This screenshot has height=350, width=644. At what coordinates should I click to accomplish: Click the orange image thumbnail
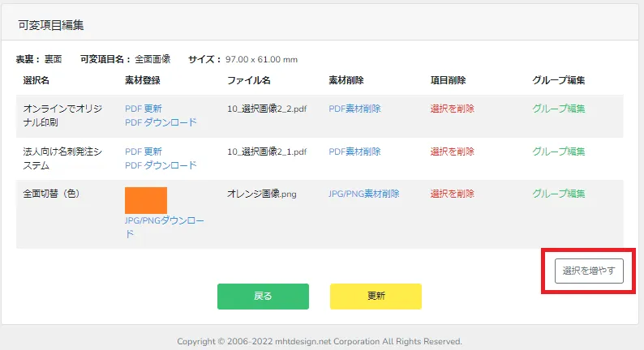[146, 200]
